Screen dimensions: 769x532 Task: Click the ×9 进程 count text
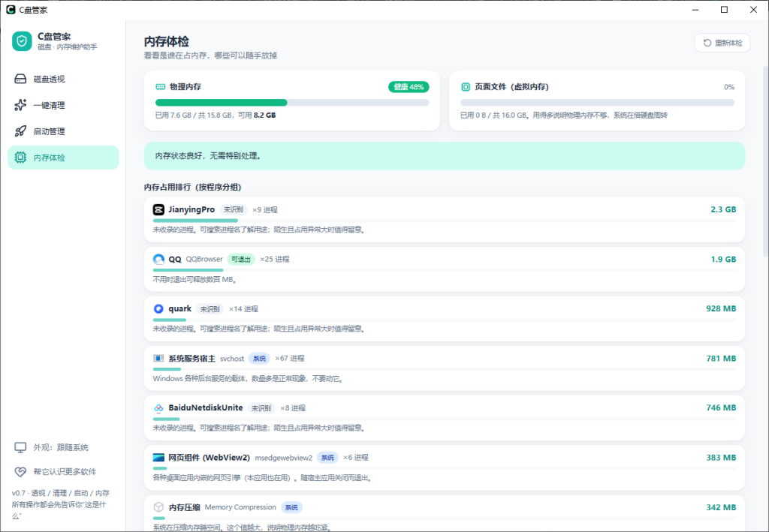click(265, 209)
